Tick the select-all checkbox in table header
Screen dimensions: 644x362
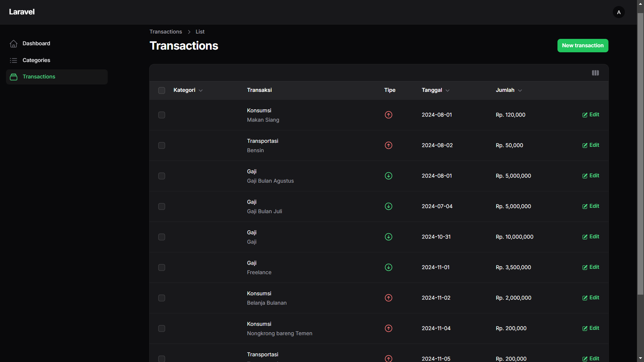[x=162, y=90]
